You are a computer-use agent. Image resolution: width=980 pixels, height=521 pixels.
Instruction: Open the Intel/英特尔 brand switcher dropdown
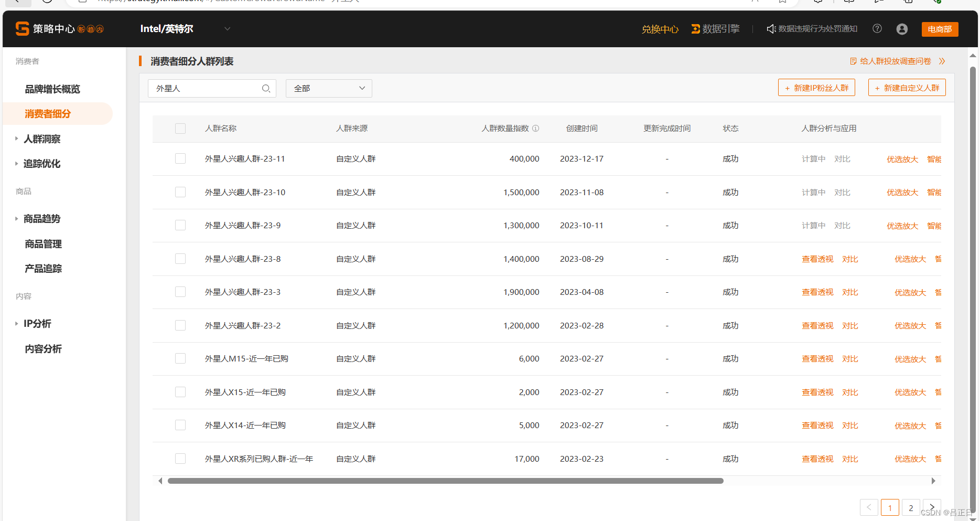[227, 29]
